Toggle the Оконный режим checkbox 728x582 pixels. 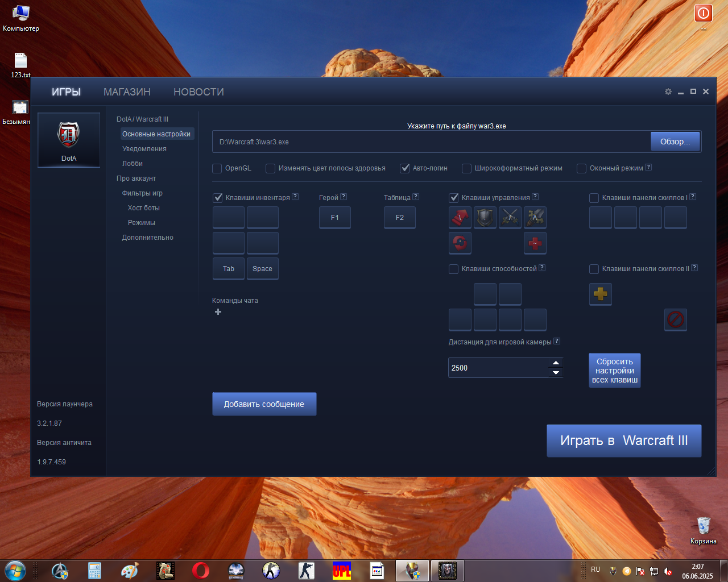(581, 168)
